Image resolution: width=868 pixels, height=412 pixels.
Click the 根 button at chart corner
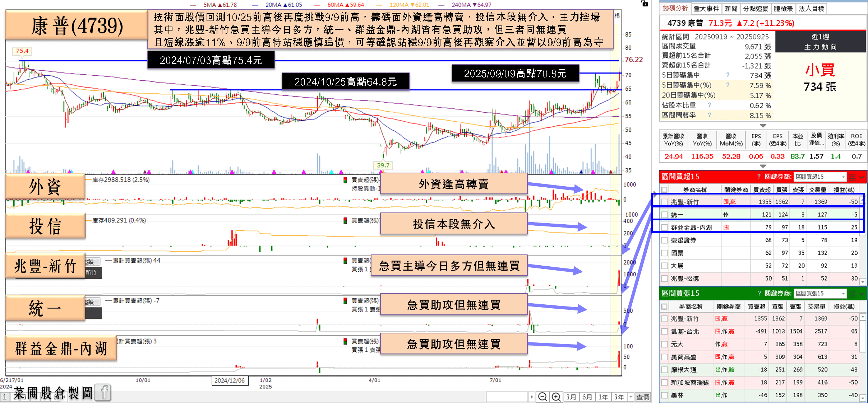(617, 16)
